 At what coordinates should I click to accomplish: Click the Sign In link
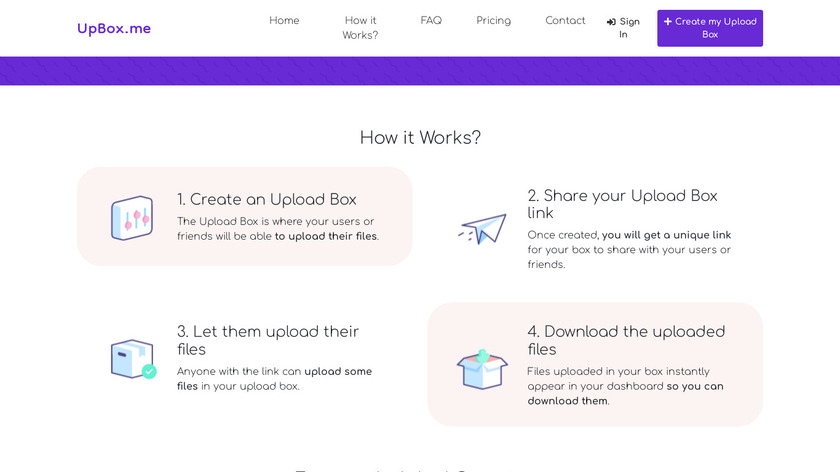628,28
